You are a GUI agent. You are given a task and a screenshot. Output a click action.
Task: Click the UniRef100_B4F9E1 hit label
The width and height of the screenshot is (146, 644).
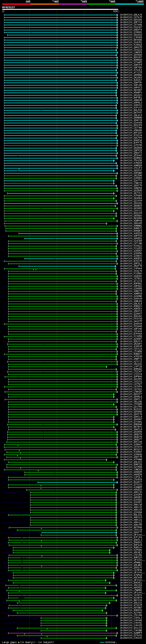click(131, 98)
